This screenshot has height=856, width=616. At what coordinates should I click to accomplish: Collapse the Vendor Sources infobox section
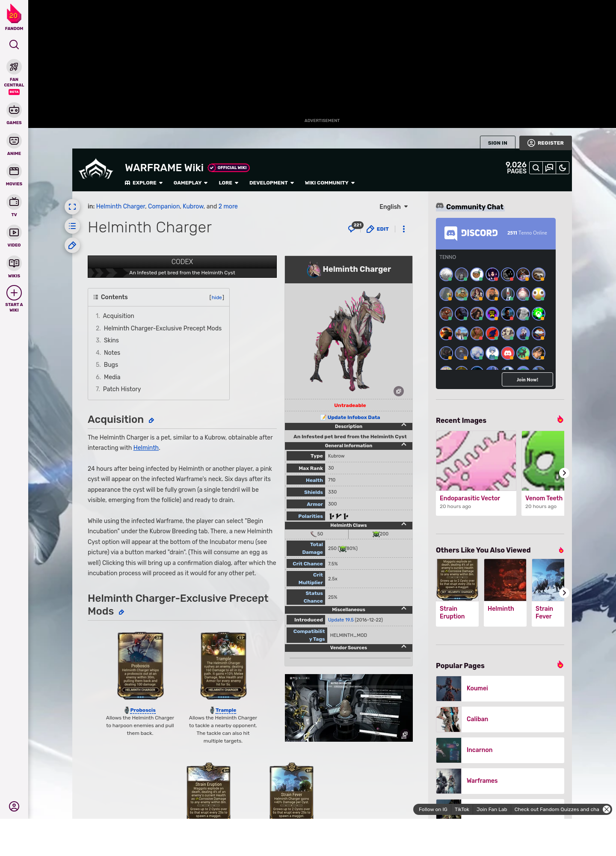[404, 647]
